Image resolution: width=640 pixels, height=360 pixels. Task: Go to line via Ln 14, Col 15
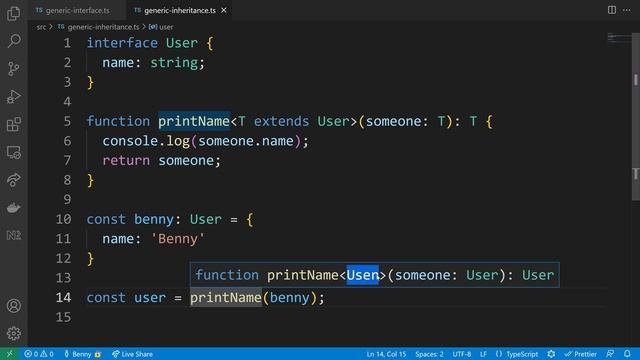point(386,354)
